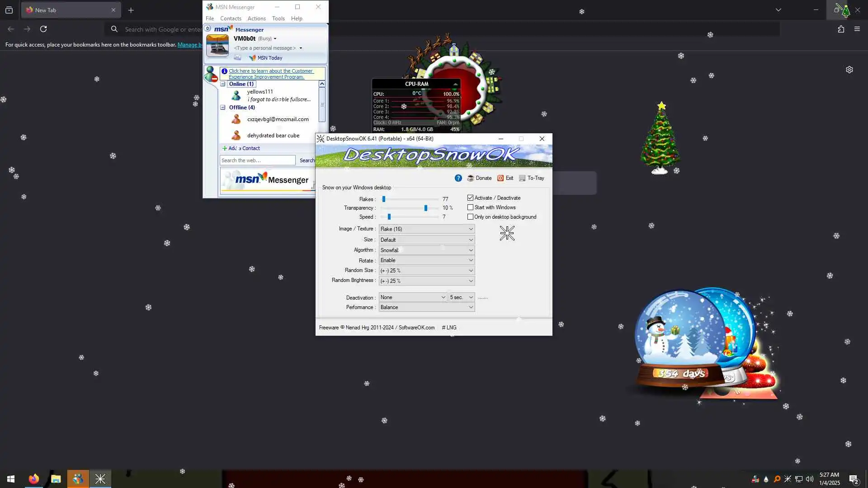Screen dimensions: 868x488
Task: Collapse the Offline (4) contact group
Action: pyautogui.click(x=223, y=108)
